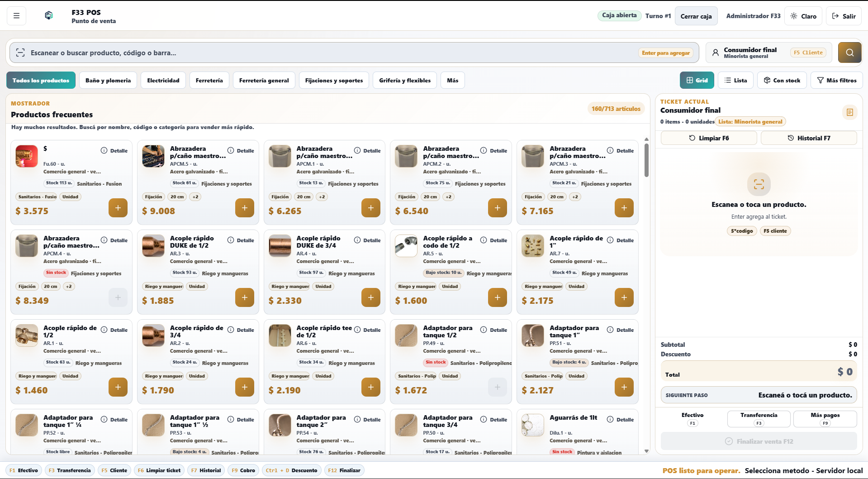Select Grifería y flexibles category

pos(405,80)
